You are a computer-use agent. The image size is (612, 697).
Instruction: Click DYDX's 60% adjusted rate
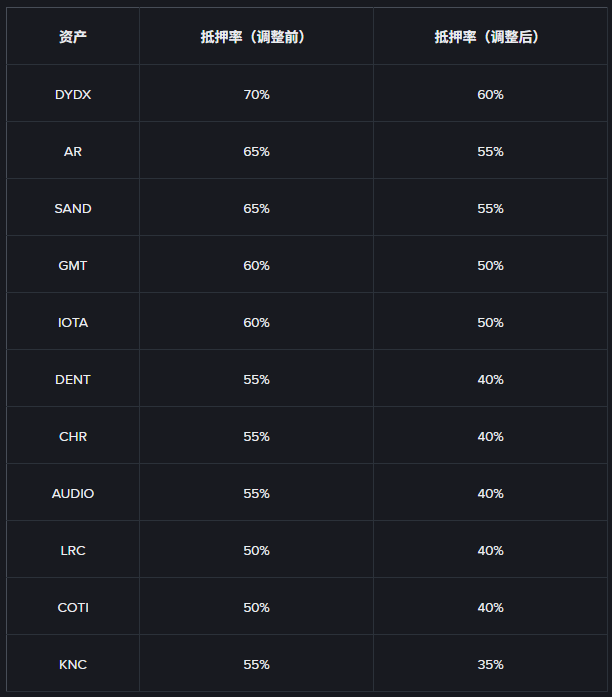click(x=490, y=94)
